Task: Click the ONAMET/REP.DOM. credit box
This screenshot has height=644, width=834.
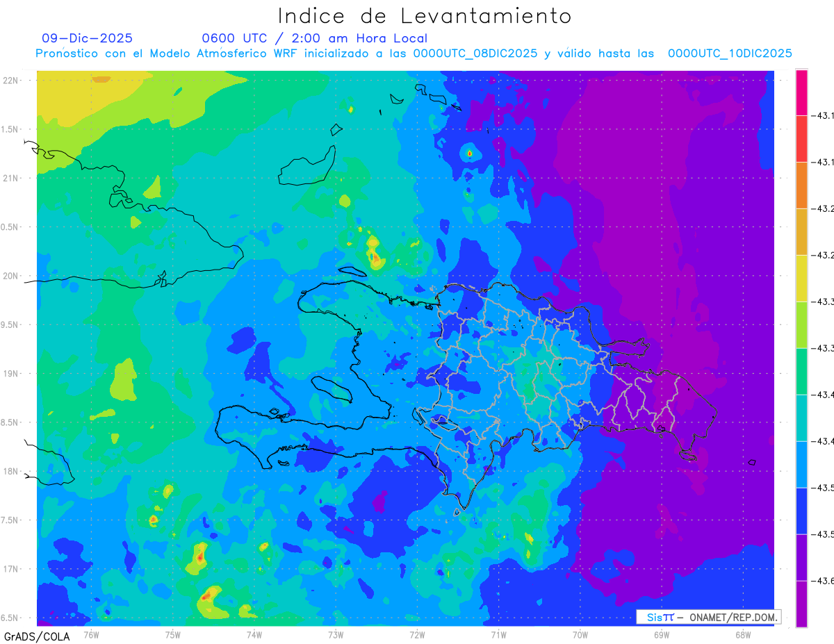Action: (709, 617)
